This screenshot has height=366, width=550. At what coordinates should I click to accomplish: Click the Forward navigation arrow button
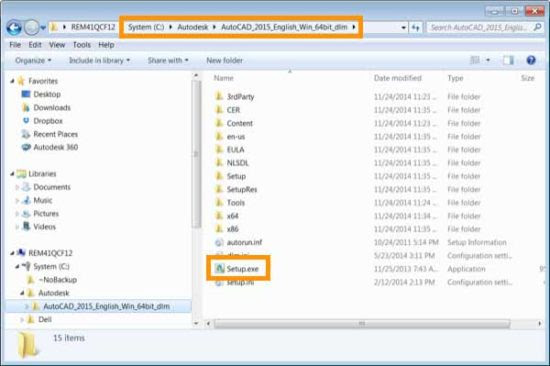[x=32, y=27]
